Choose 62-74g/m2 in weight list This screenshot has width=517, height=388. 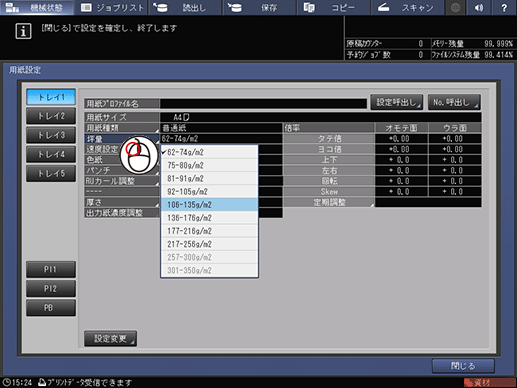coord(209,152)
